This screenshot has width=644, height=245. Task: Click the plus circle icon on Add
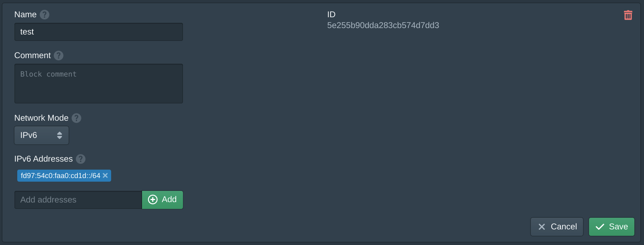click(x=153, y=200)
